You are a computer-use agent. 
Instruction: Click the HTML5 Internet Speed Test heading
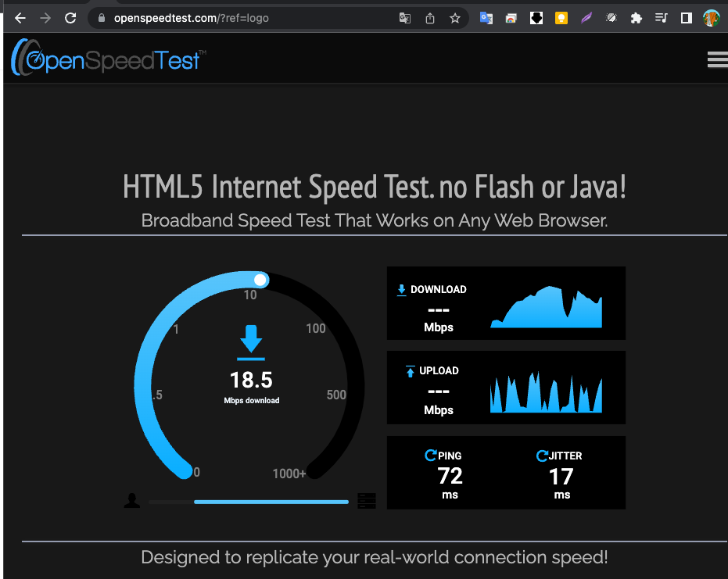(375, 187)
